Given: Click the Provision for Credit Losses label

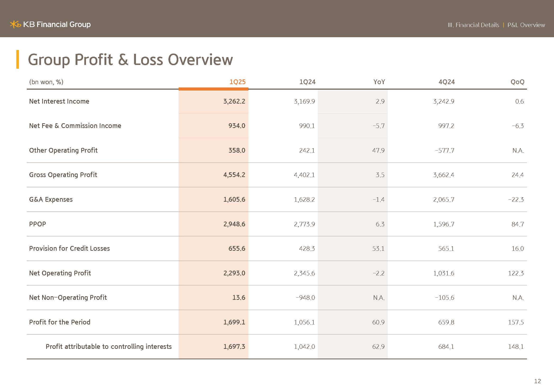Looking at the screenshot, I should (69, 249).
